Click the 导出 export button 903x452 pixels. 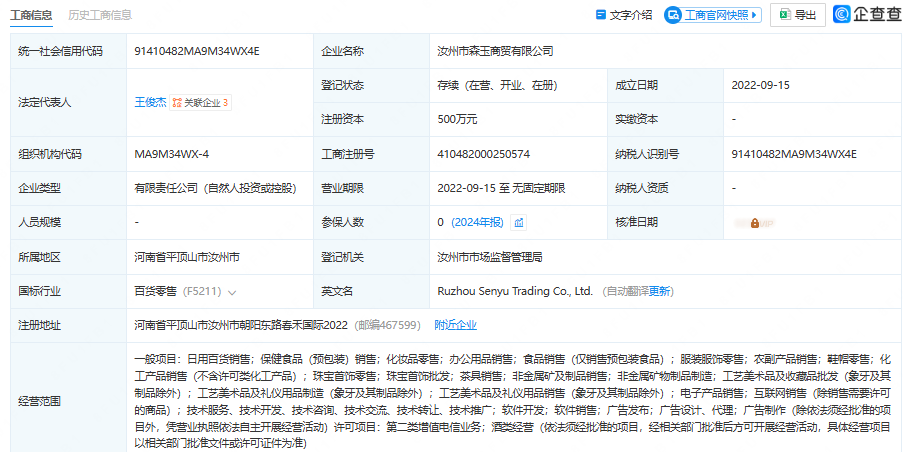tap(797, 15)
